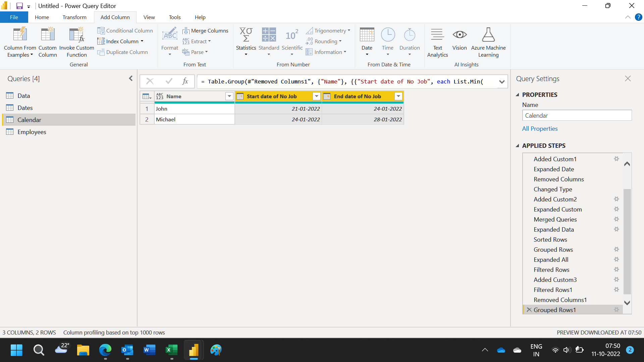This screenshot has height=362, width=644.
Task: Open filter dropdown for Name column
Action: click(x=229, y=96)
